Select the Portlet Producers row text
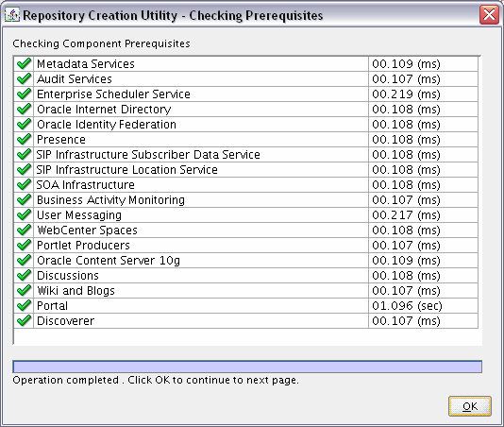The image size is (504, 427). pyautogui.click(x=83, y=246)
